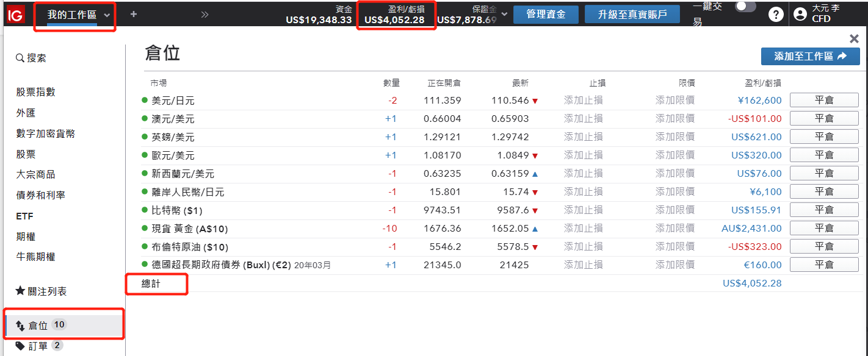Open the 關注列表 star watchlist
This screenshot has height=356, width=868.
(x=41, y=291)
